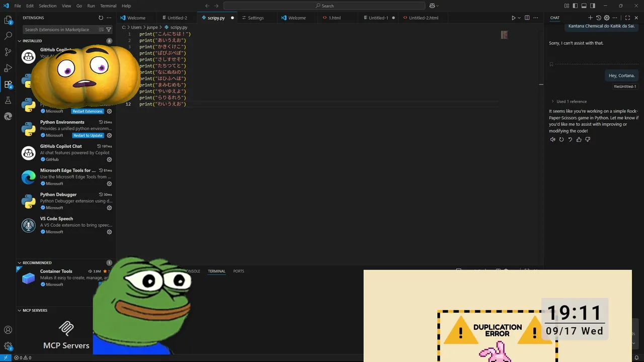
Task: Go back in navigation history
Action: click(207, 6)
